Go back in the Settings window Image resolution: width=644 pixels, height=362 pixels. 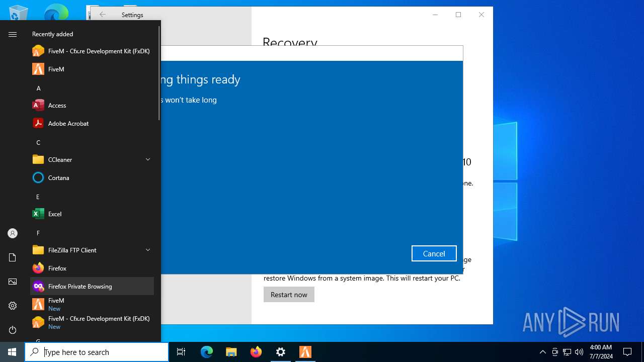(x=103, y=15)
